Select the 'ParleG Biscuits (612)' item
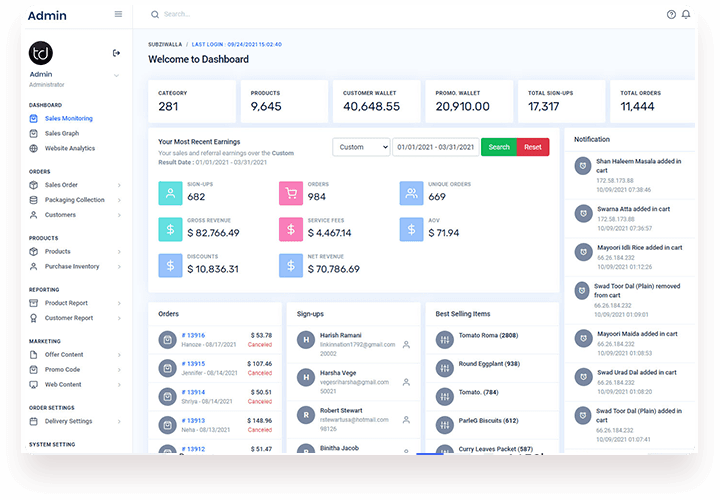The width and height of the screenshot is (720, 500). tap(488, 421)
